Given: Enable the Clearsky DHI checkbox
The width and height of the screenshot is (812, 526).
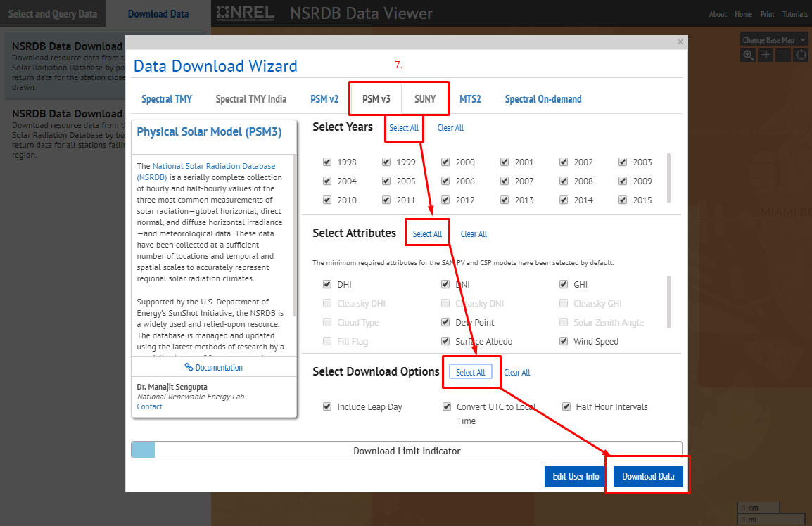Looking at the screenshot, I should click(x=327, y=303).
